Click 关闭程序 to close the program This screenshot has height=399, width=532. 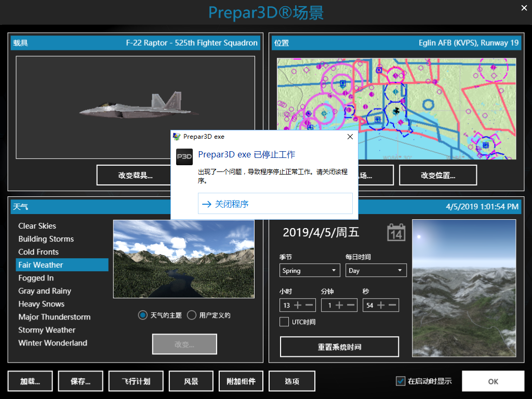click(275, 204)
